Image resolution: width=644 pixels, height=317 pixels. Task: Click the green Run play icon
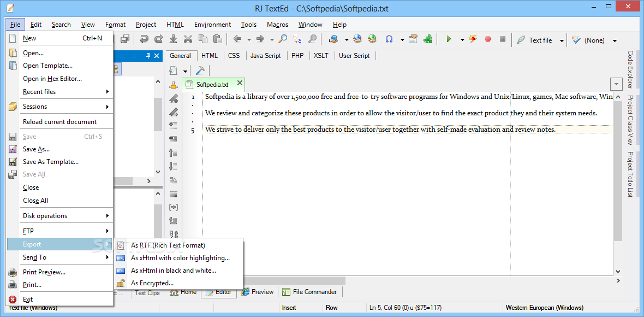click(449, 39)
